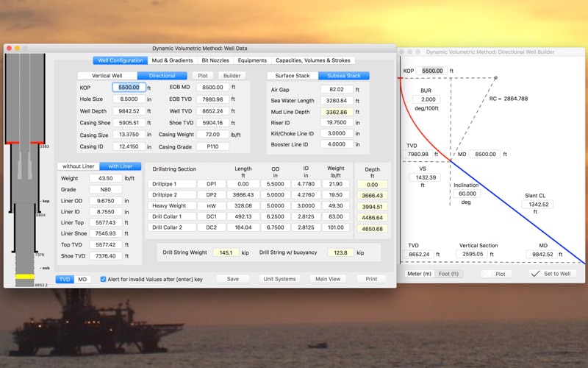This screenshot has width=588, height=368.
Task: Choose Subsea Stack configuration
Action: click(x=343, y=76)
